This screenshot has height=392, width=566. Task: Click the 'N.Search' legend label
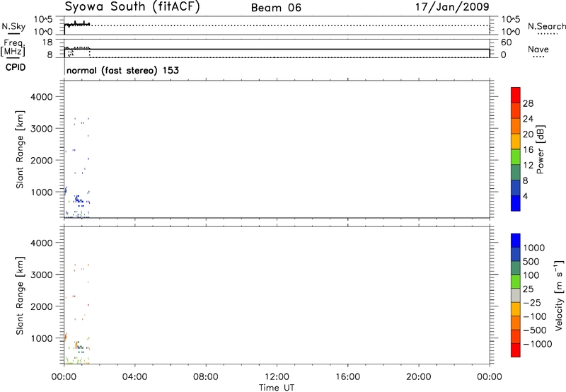(x=547, y=26)
